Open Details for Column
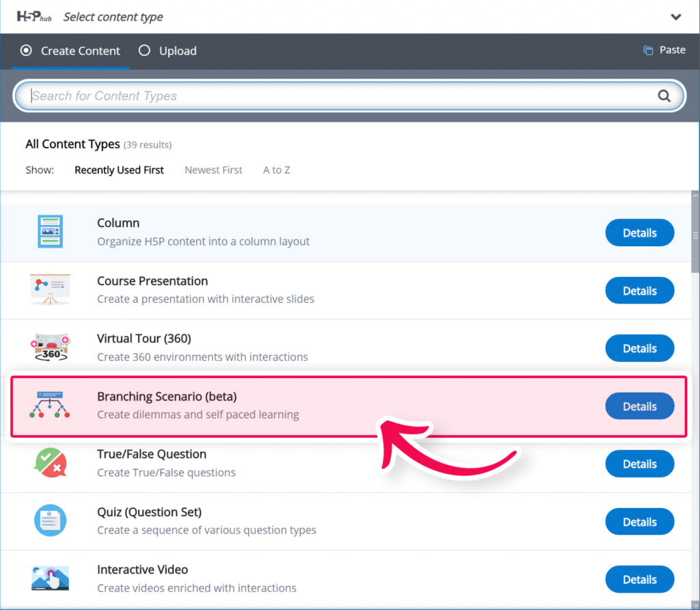This screenshot has width=700, height=610. pos(639,233)
